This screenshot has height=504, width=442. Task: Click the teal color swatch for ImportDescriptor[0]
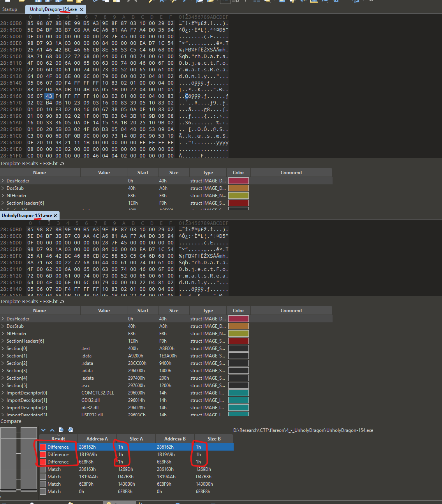click(238, 393)
